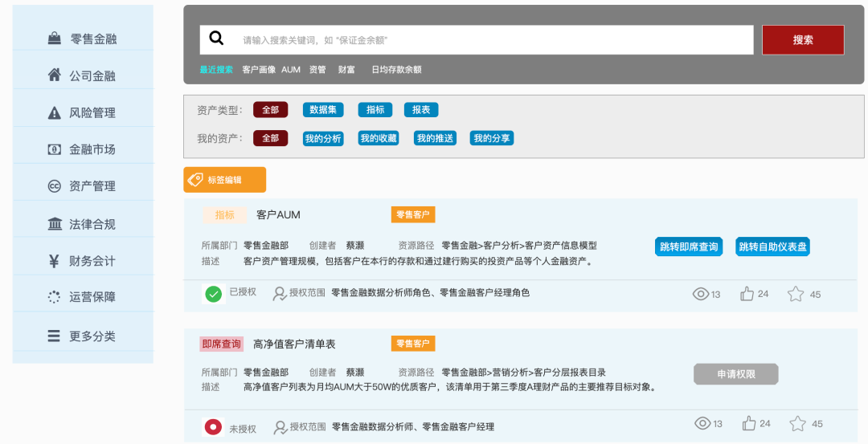Click the eye views icon for 客户AUM
Screen dimensions: 868x444
click(701, 294)
